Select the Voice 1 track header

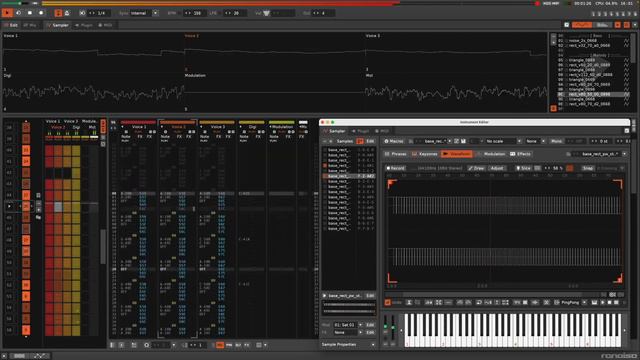138,127
